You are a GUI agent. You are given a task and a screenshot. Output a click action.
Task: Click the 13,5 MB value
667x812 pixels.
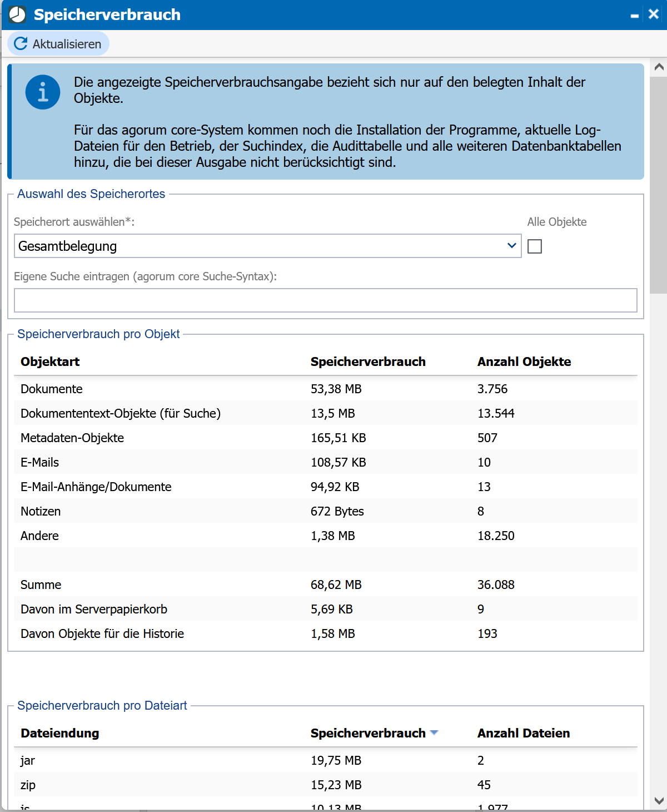point(332,413)
